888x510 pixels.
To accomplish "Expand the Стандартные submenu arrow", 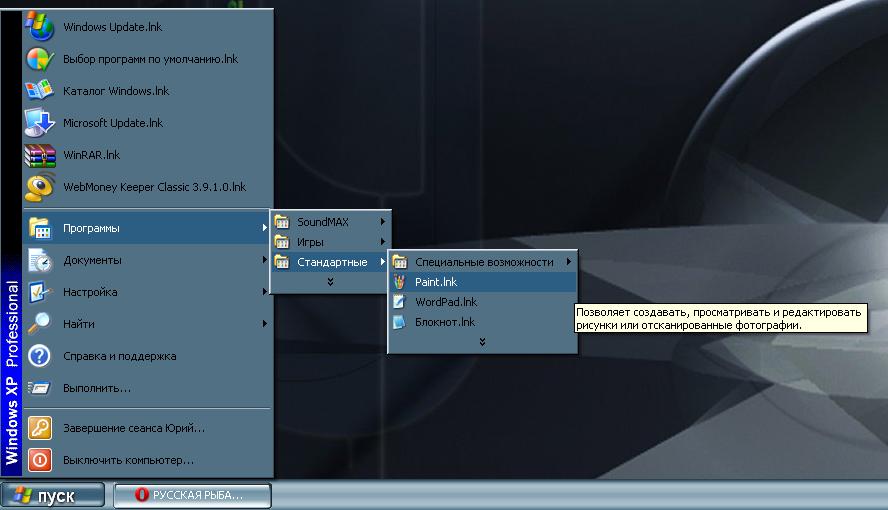I will click(383, 262).
